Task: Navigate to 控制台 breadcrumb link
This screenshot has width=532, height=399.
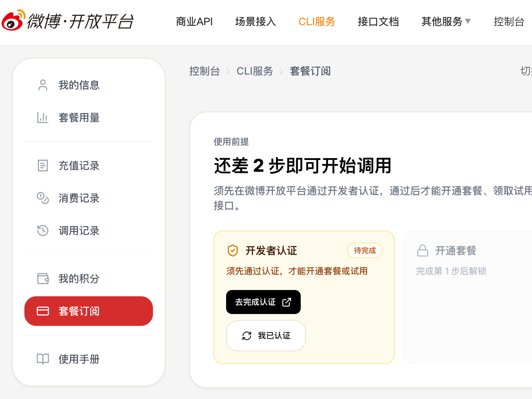Action: tap(205, 71)
